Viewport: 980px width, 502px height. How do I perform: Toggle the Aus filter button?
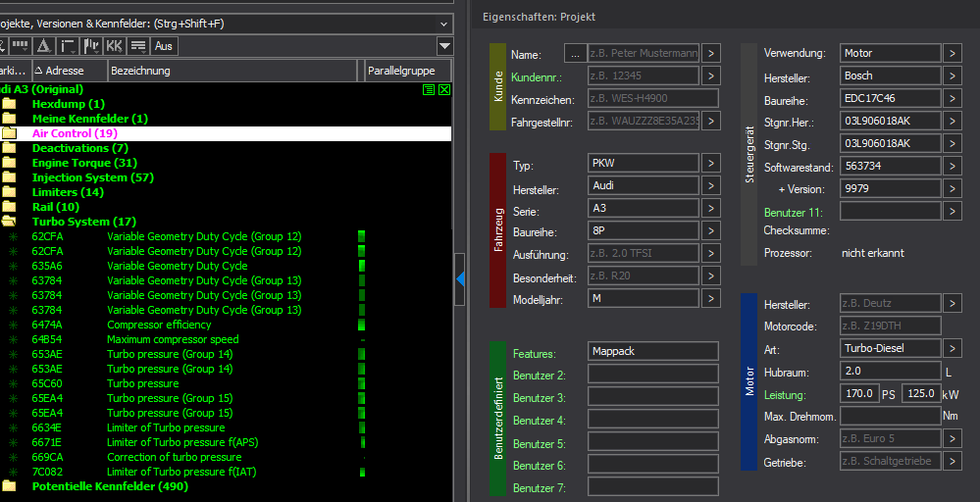[164, 46]
